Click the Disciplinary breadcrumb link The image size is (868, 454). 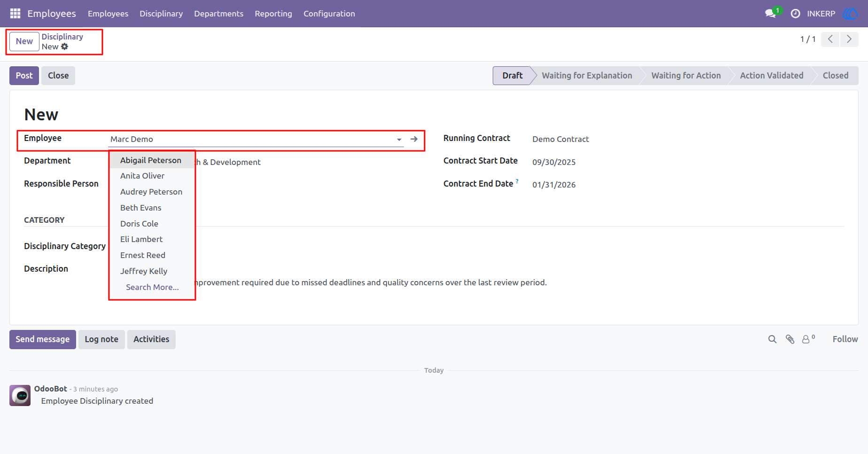pos(62,37)
